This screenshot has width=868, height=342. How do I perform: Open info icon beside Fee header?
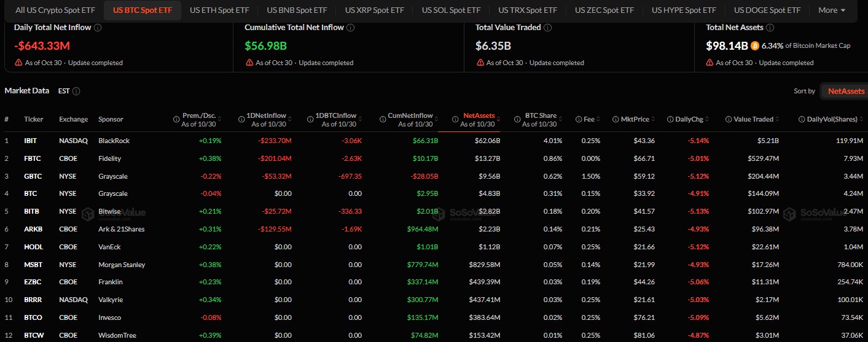tap(579, 119)
